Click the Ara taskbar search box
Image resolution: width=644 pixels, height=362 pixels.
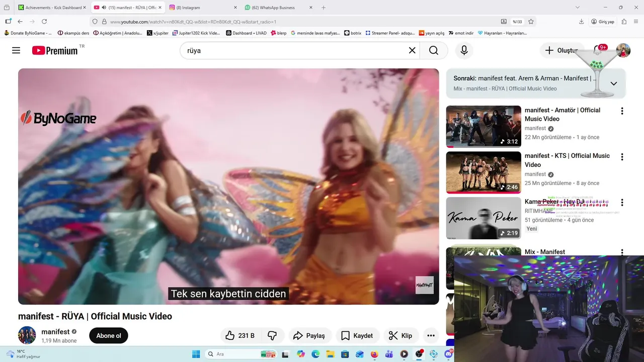[241, 354]
